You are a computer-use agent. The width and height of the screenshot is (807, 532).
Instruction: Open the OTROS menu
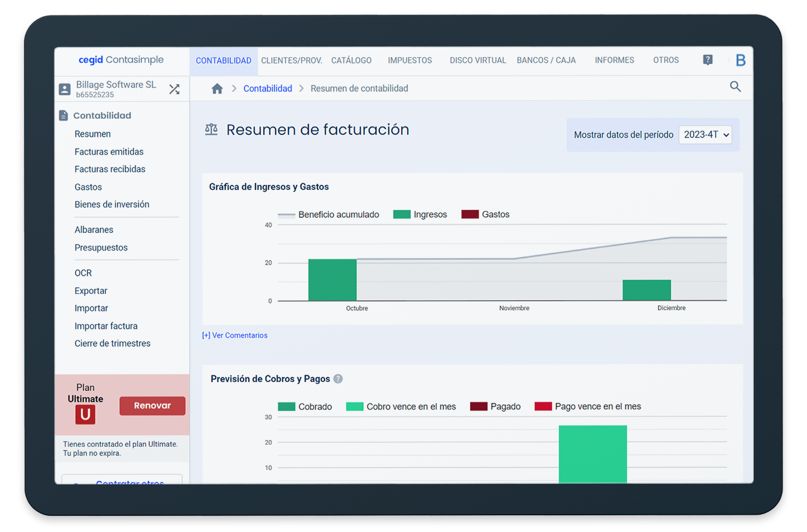666,60
